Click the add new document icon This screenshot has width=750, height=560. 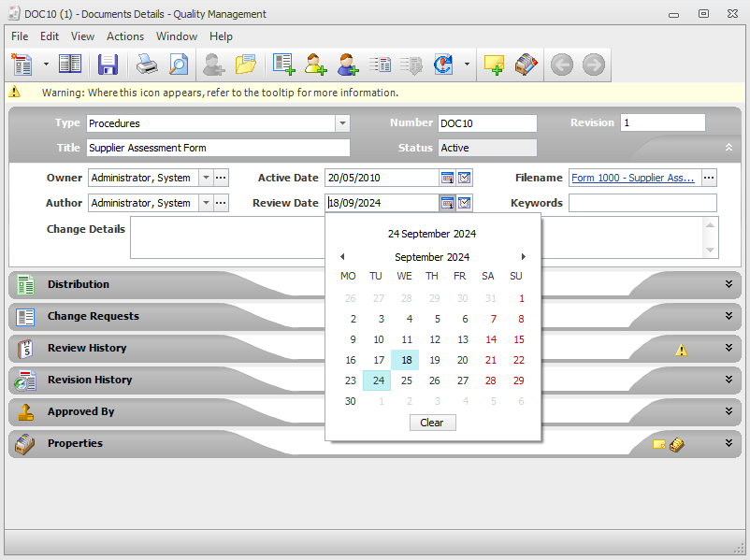tap(285, 65)
